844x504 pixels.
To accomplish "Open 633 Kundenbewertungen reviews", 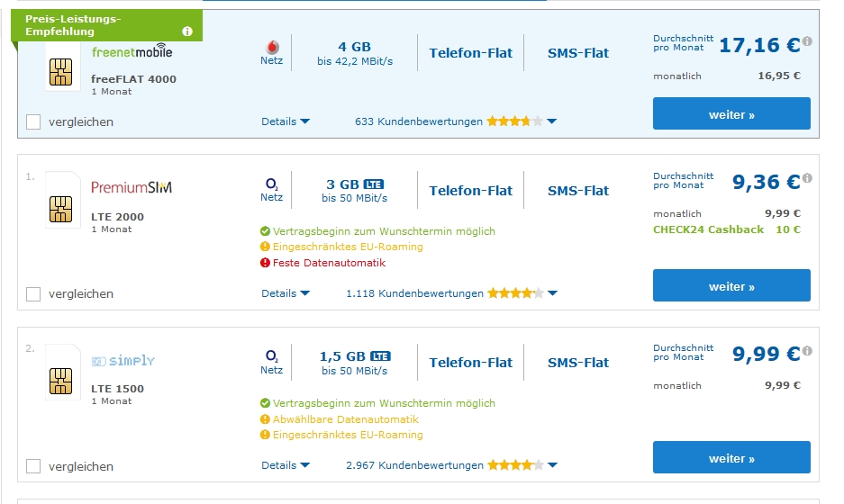I will click(419, 121).
